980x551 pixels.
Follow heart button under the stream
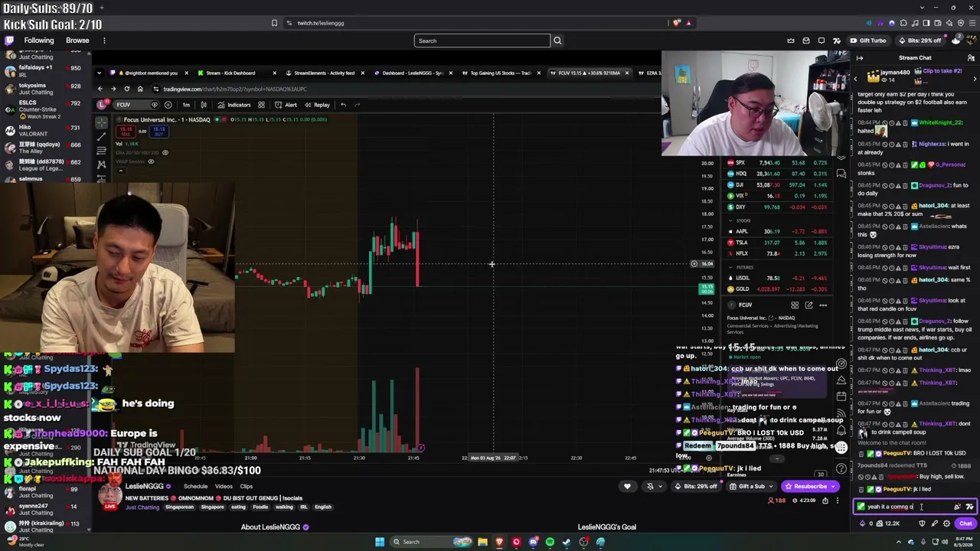(627, 486)
